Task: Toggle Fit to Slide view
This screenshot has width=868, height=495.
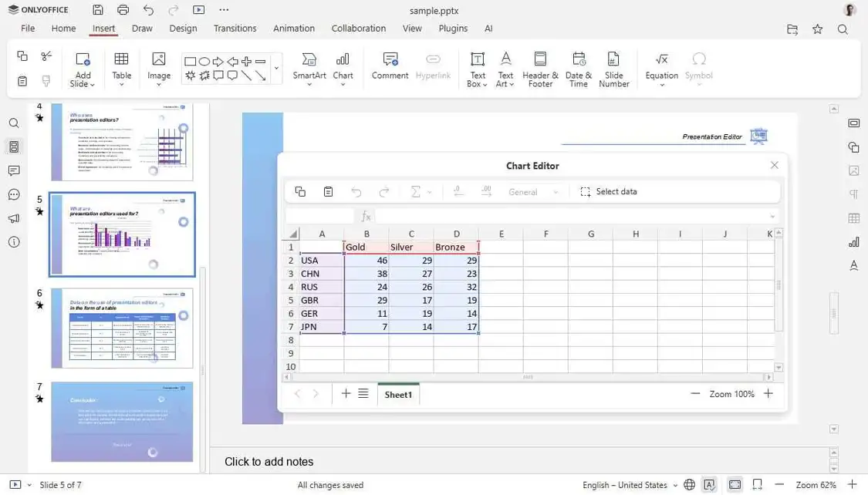Action: pyautogui.click(x=735, y=484)
